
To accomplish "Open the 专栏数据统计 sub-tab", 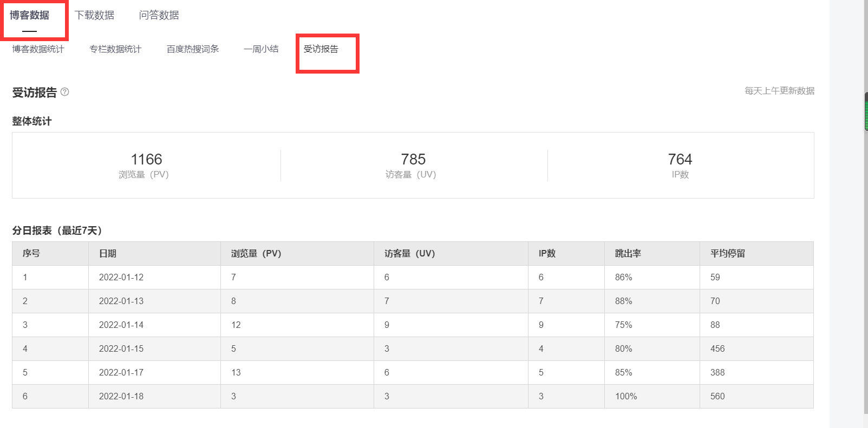I will [115, 49].
